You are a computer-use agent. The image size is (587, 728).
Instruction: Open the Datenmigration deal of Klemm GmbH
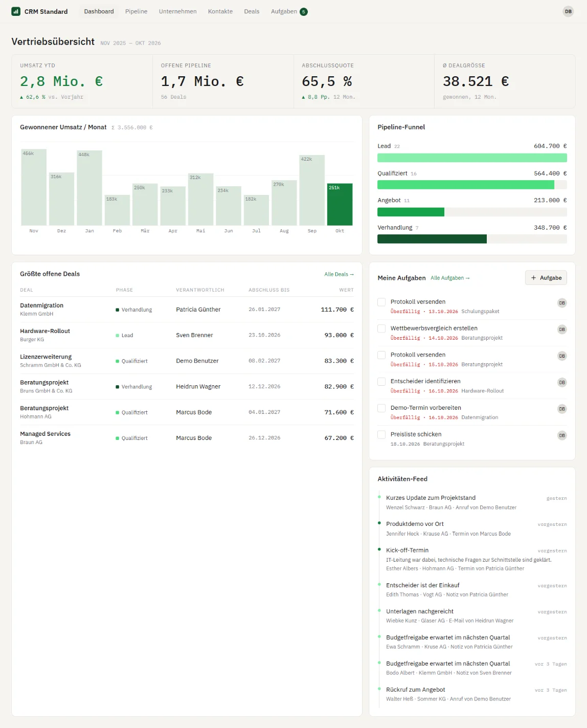coord(187,310)
